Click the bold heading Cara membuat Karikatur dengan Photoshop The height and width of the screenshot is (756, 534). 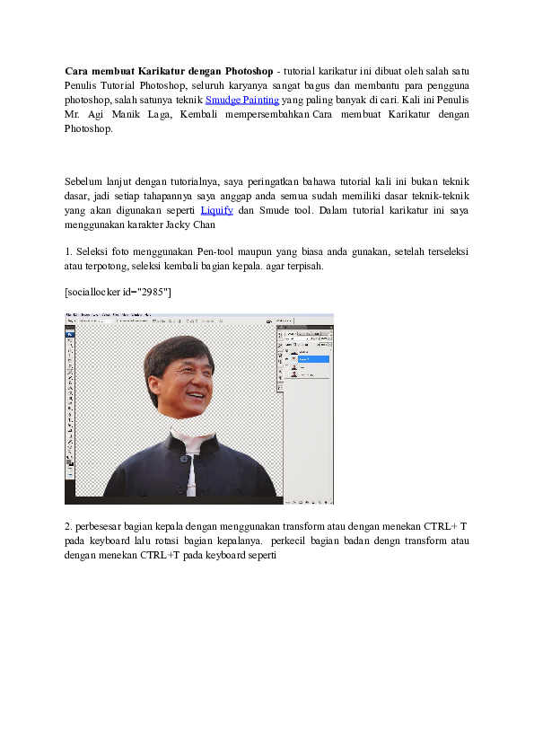(169, 71)
